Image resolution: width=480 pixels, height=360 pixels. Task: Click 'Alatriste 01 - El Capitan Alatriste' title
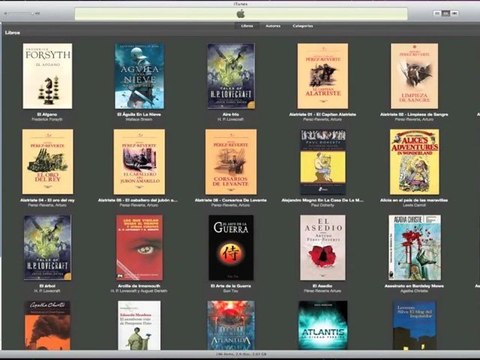click(x=322, y=114)
